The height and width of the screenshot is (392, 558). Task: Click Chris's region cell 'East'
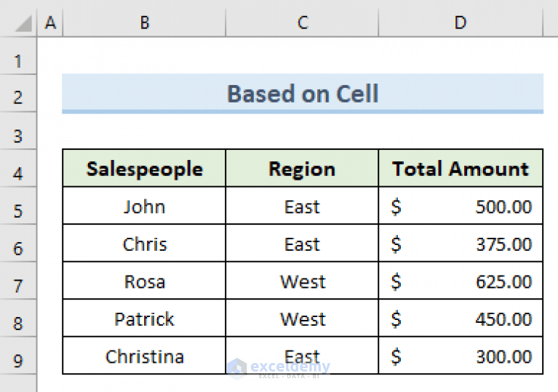pyautogui.click(x=302, y=244)
